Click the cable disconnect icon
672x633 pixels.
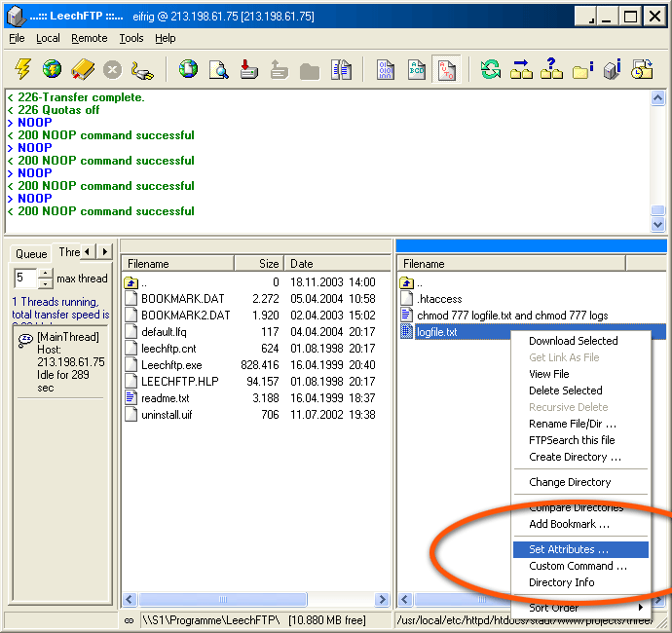click(142, 70)
